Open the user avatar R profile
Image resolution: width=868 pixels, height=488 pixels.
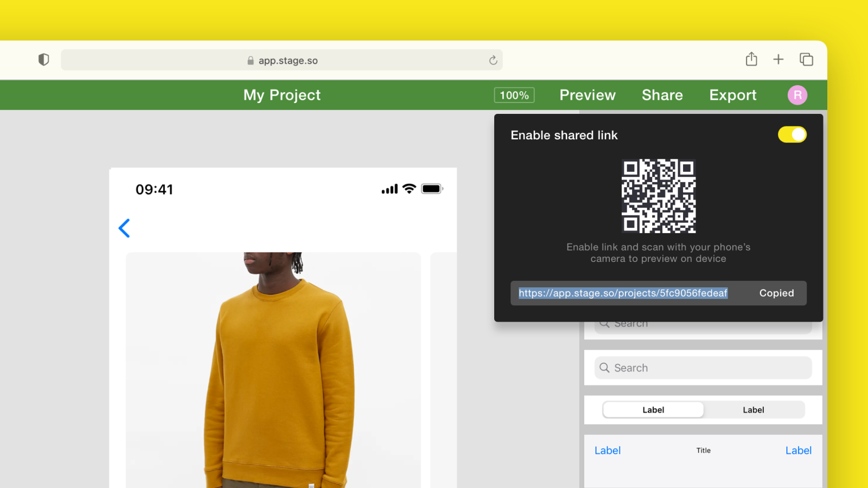(x=797, y=95)
